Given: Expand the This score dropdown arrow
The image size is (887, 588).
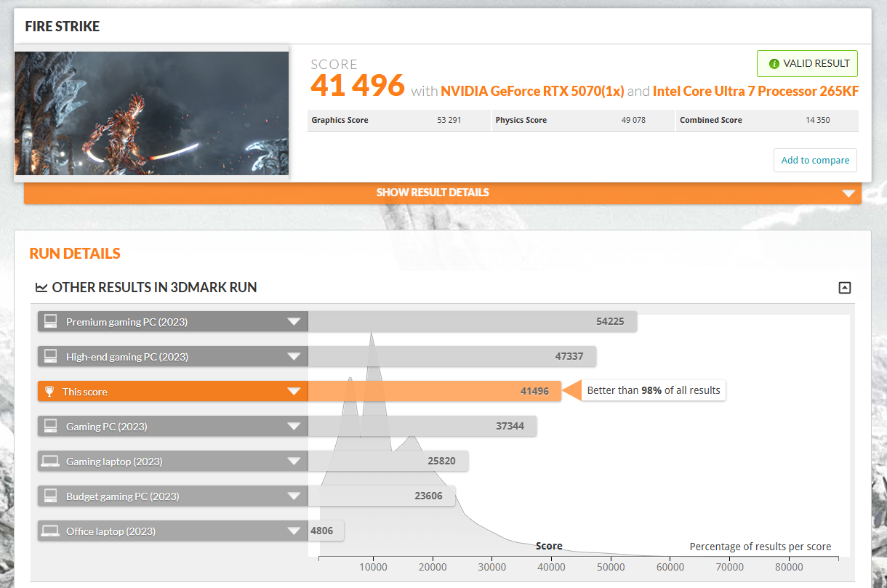Looking at the screenshot, I should (294, 392).
